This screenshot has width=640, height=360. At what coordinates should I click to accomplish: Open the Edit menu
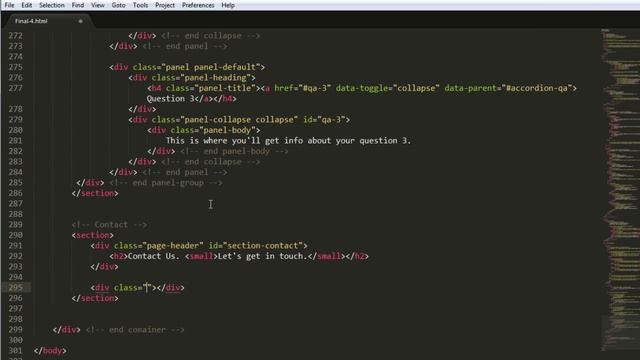pos(27,5)
